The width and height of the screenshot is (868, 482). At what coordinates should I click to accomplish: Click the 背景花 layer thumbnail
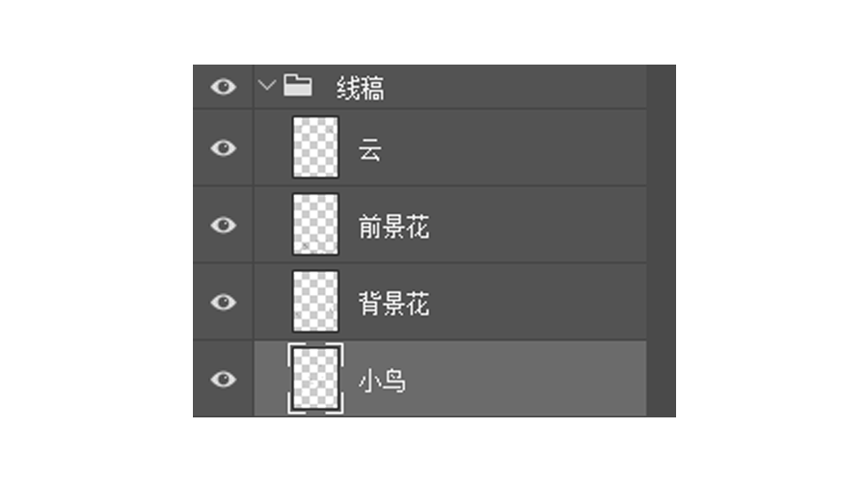tap(315, 302)
